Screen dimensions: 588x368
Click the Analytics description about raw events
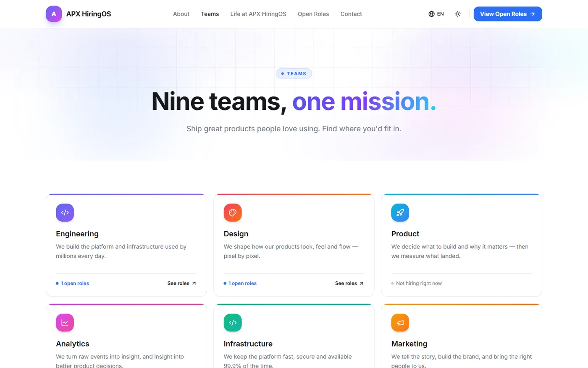(120, 361)
